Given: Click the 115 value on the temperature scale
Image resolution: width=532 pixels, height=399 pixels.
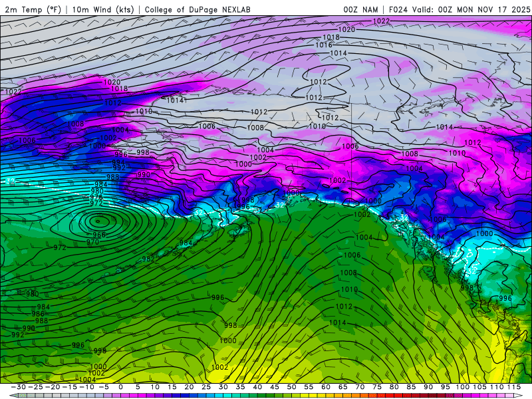Looking at the screenshot, I should (514, 387).
